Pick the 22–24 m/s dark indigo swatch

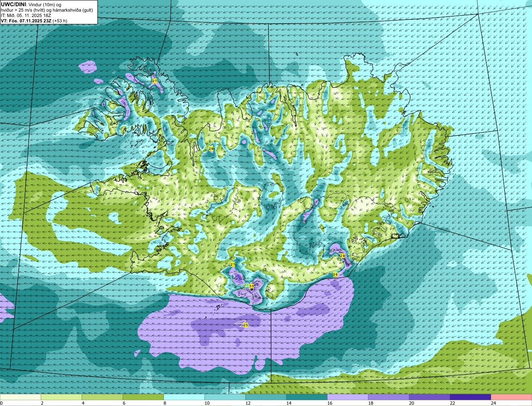click(x=470, y=397)
